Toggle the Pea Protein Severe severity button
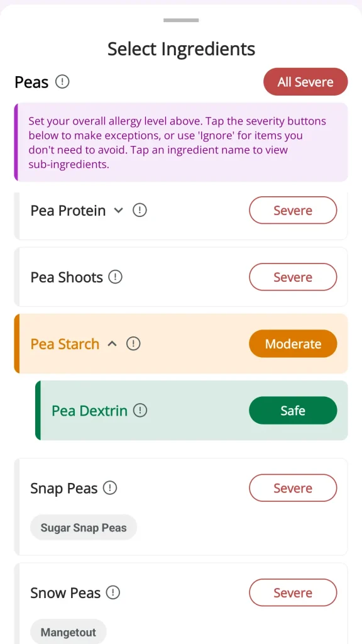The image size is (362, 644). pyautogui.click(x=293, y=210)
